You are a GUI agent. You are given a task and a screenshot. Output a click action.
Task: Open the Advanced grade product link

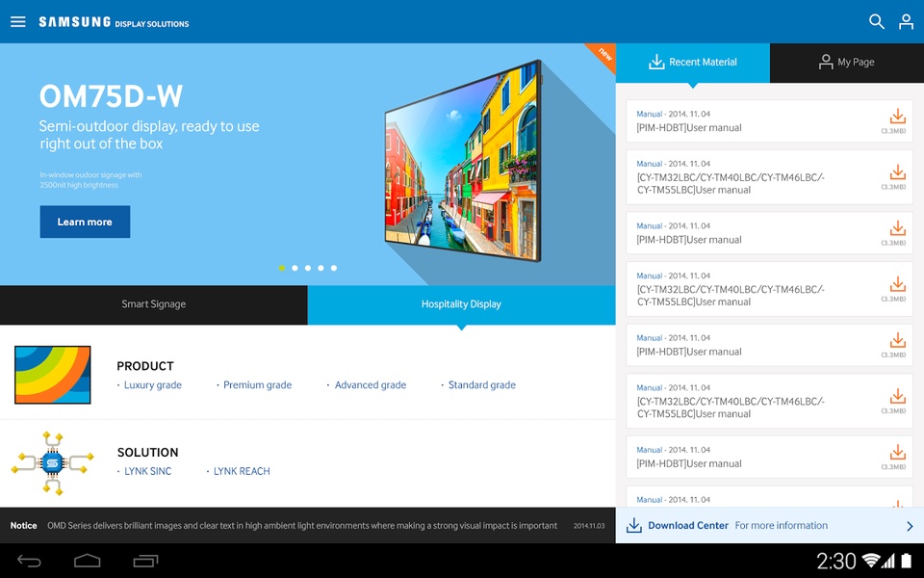point(370,385)
